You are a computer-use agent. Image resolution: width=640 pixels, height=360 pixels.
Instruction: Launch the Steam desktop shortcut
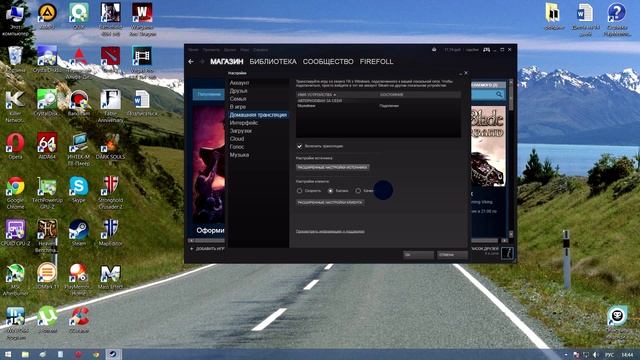pyautogui.click(x=79, y=233)
